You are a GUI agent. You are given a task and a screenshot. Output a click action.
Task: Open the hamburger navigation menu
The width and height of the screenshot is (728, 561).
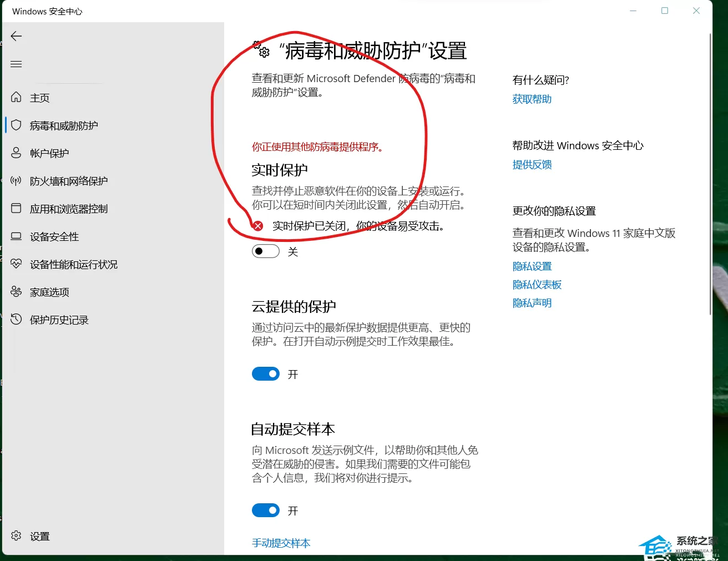[x=16, y=64]
